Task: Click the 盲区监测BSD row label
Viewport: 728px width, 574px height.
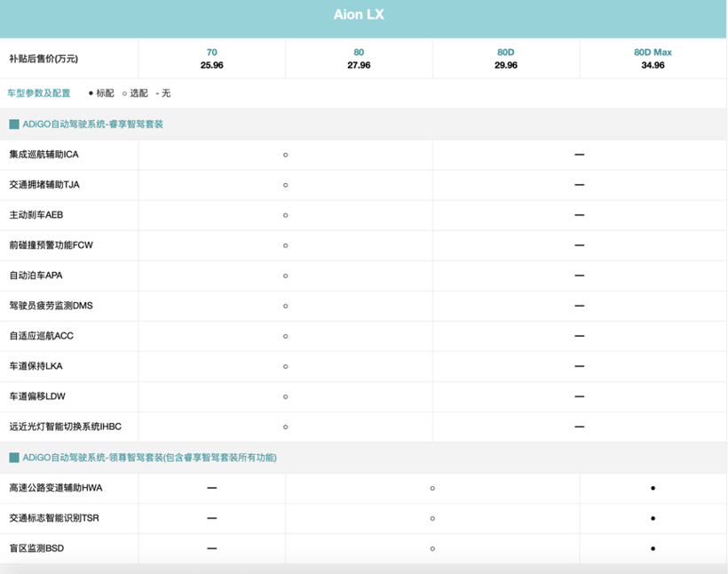Action: pyautogui.click(x=36, y=548)
